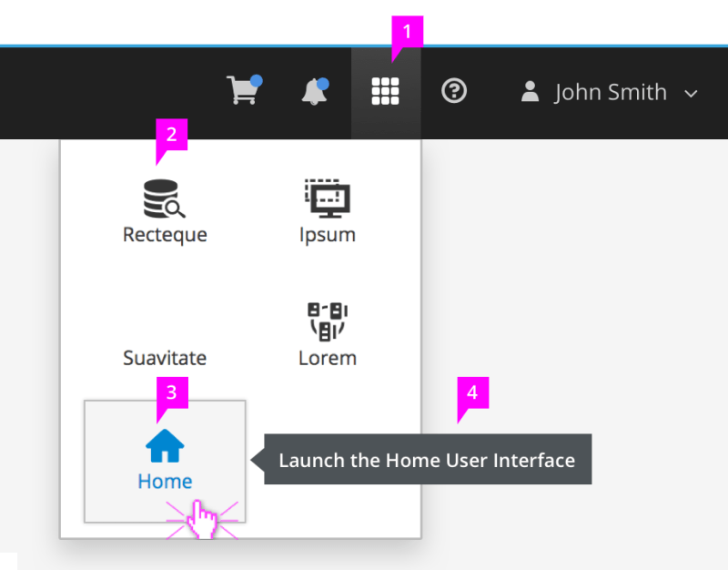Select the Ipsum label
Viewport: 728px width, 570px height.
click(328, 235)
